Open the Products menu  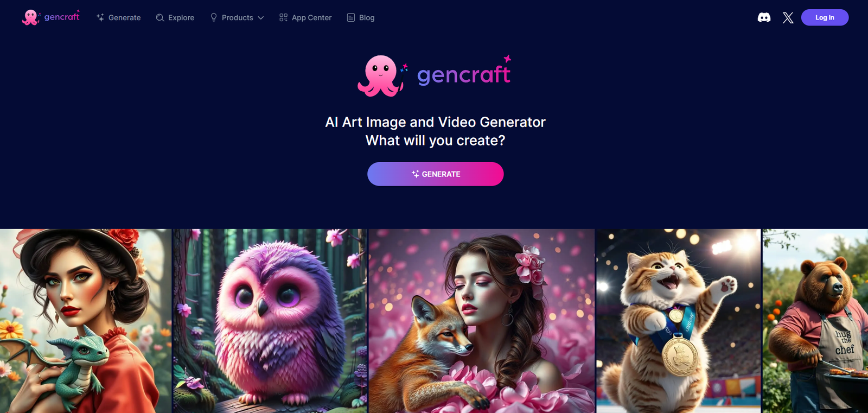237,17
